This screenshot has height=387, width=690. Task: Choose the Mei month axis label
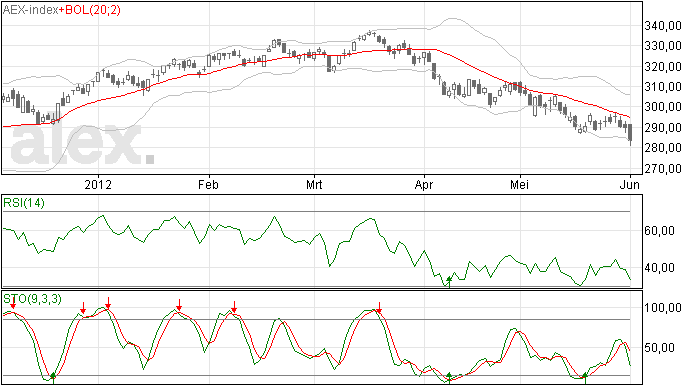coord(520,184)
